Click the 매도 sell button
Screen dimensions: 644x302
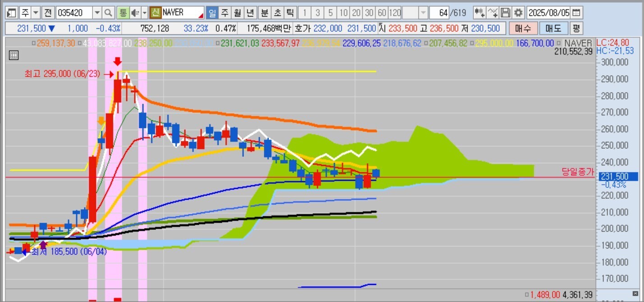pos(553,28)
